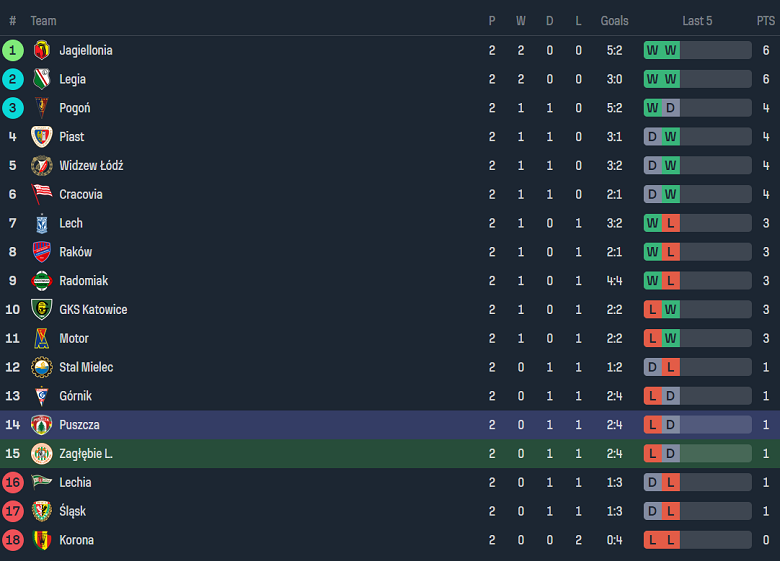Click the Pogoń club crest icon

coord(41,108)
